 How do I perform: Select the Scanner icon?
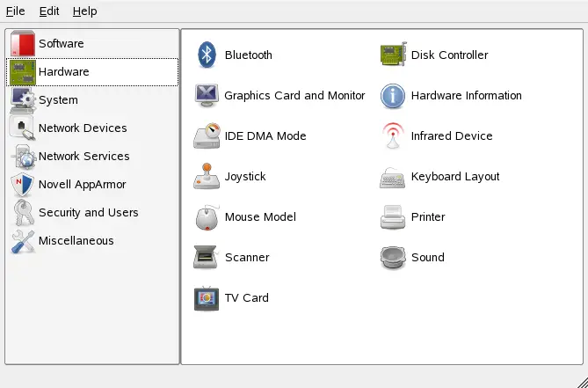click(x=207, y=257)
